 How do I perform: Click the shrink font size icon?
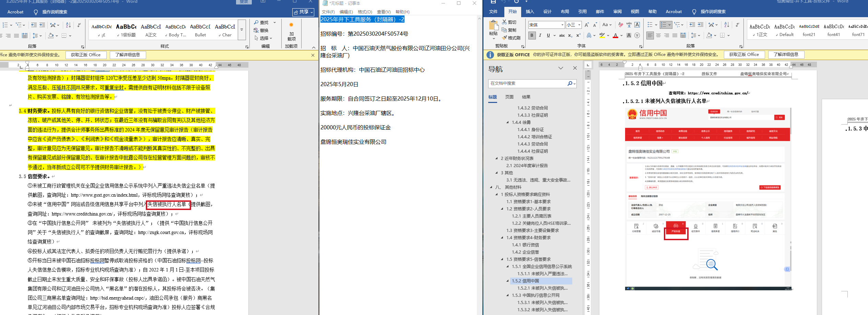595,25
